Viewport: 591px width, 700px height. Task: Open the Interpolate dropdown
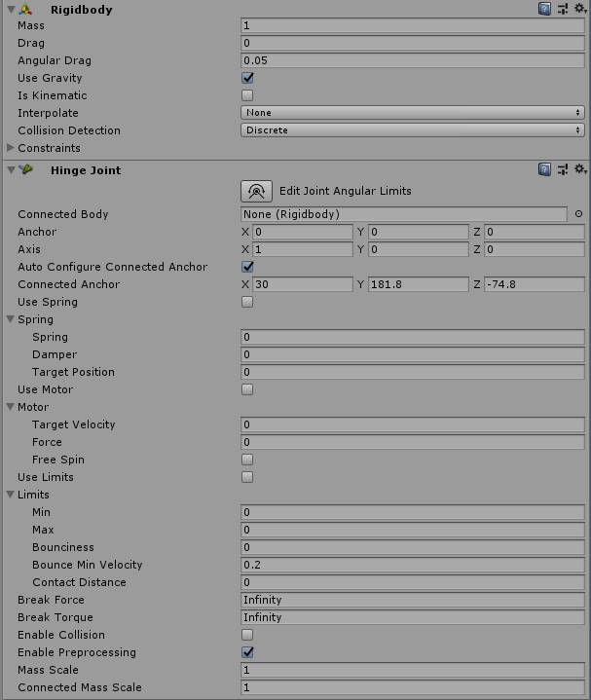point(413,113)
